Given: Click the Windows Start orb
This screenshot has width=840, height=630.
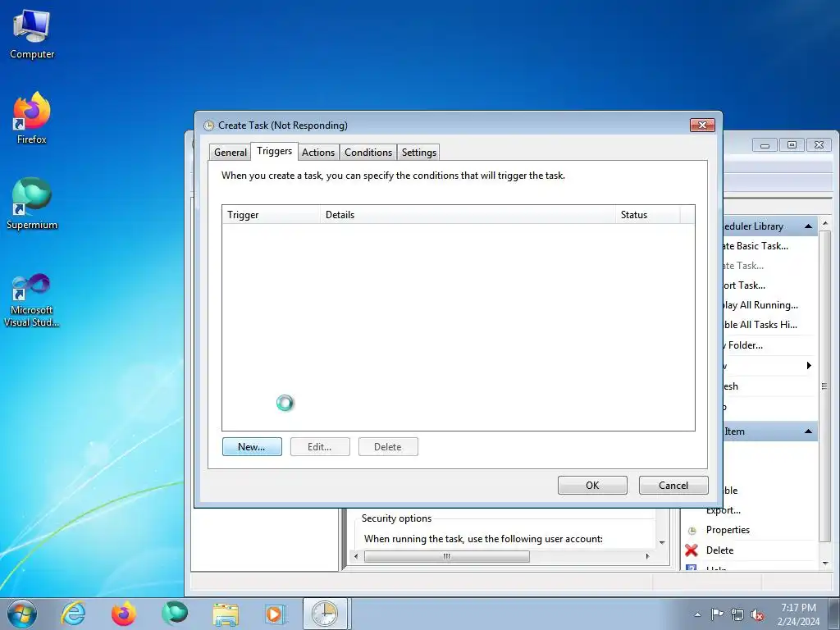Looking at the screenshot, I should coord(22,614).
